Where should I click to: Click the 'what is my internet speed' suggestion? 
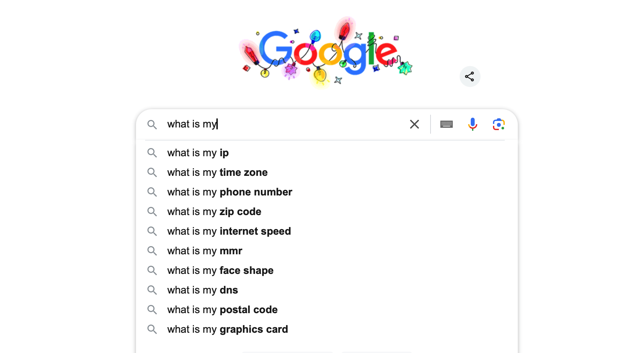pyautogui.click(x=229, y=231)
